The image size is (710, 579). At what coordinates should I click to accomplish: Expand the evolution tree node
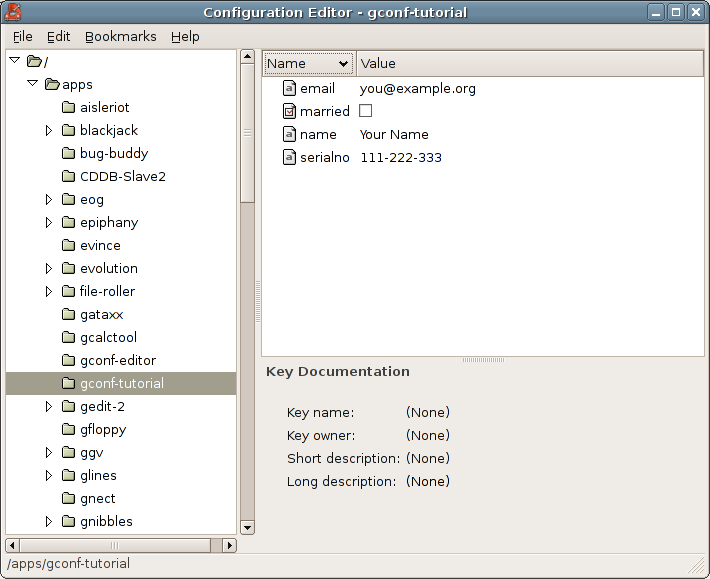49,268
